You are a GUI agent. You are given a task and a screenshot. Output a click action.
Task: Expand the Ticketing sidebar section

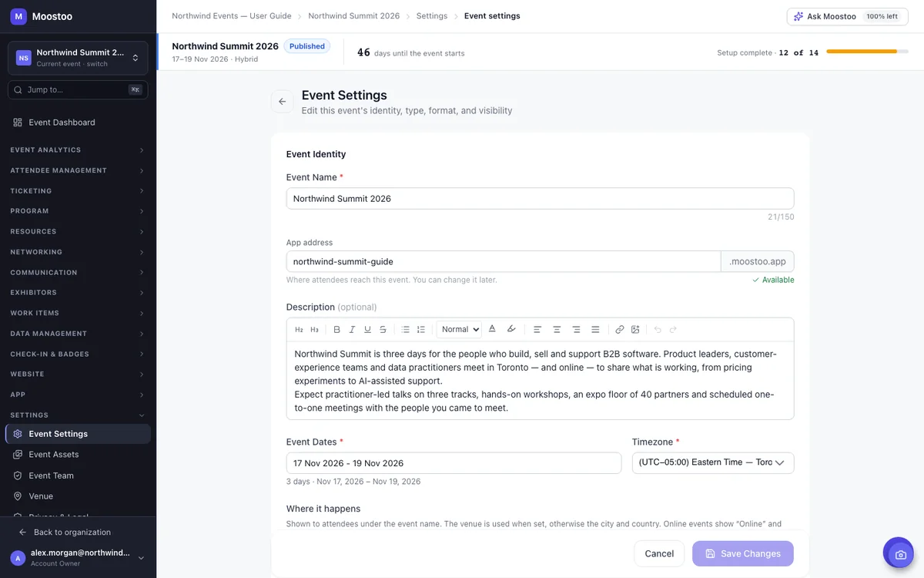pyautogui.click(x=78, y=190)
